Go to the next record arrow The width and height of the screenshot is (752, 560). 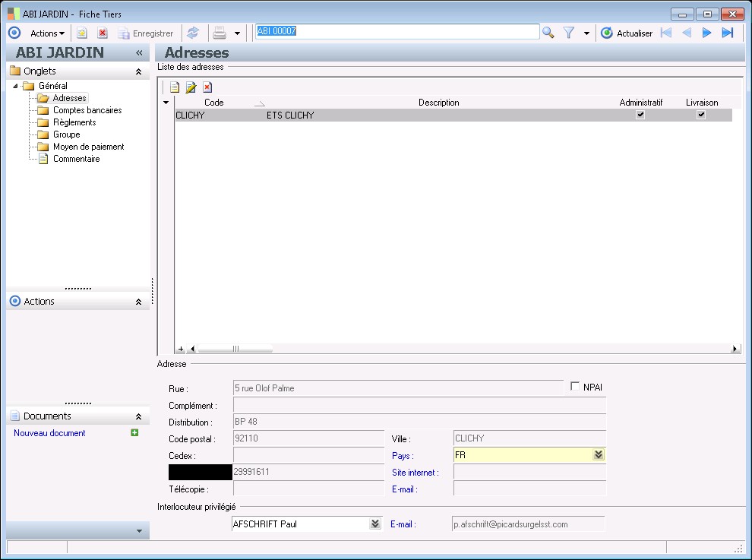(x=706, y=33)
